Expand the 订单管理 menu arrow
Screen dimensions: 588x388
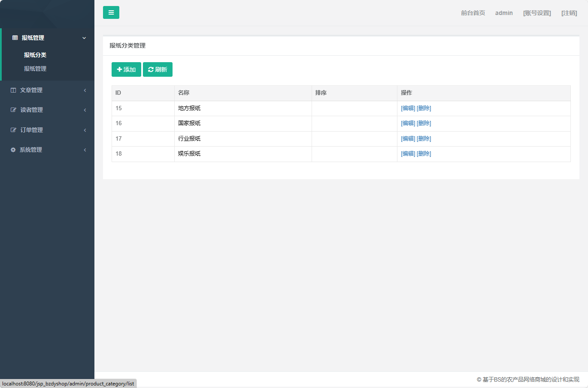85,130
